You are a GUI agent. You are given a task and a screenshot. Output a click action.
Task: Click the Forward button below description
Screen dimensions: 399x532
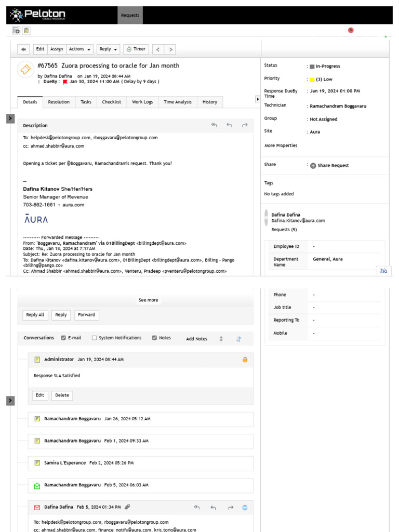[87, 315]
